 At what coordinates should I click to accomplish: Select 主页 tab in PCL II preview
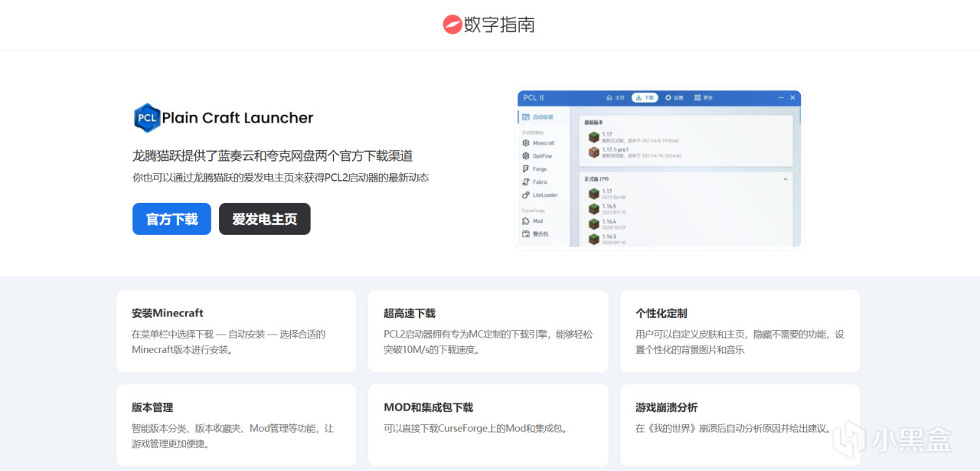coord(616,98)
